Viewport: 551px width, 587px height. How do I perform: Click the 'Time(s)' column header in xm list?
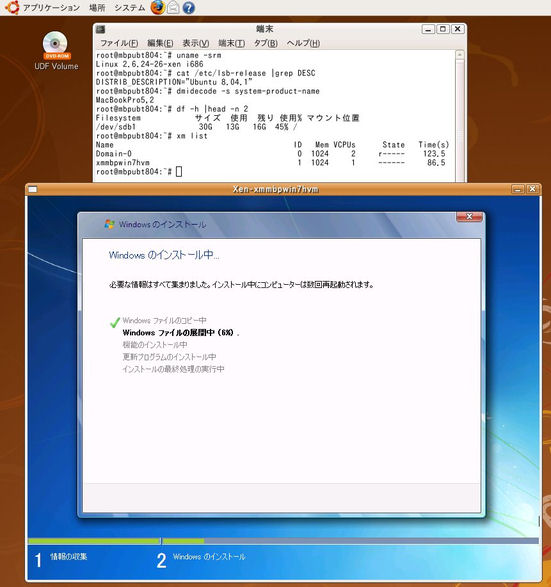click(x=433, y=145)
